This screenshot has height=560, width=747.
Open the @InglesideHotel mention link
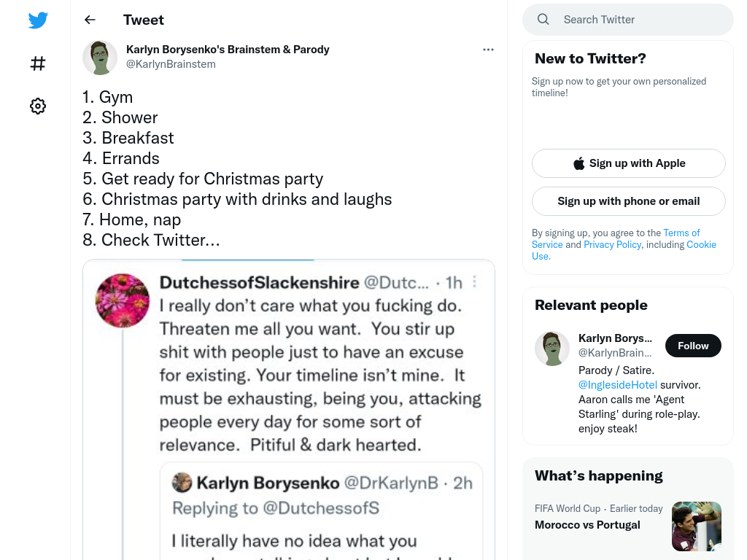click(x=617, y=385)
